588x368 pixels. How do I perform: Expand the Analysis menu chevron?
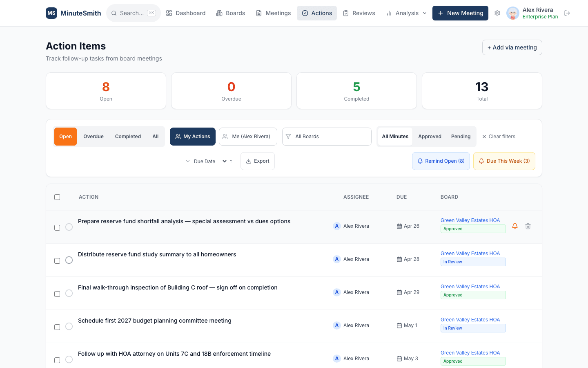tap(425, 13)
